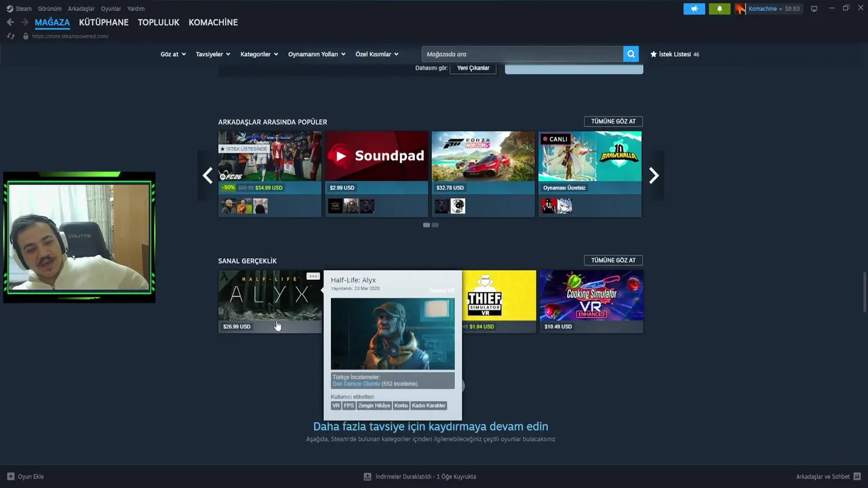Click the first friend avatar under FC26
The image size is (868, 488).
pyautogui.click(x=229, y=206)
